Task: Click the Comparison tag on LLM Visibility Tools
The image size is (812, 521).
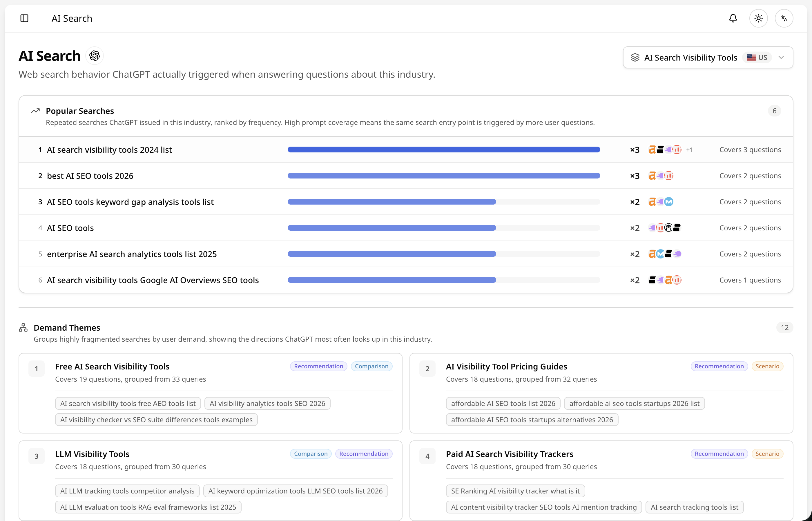Action: pos(311,454)
